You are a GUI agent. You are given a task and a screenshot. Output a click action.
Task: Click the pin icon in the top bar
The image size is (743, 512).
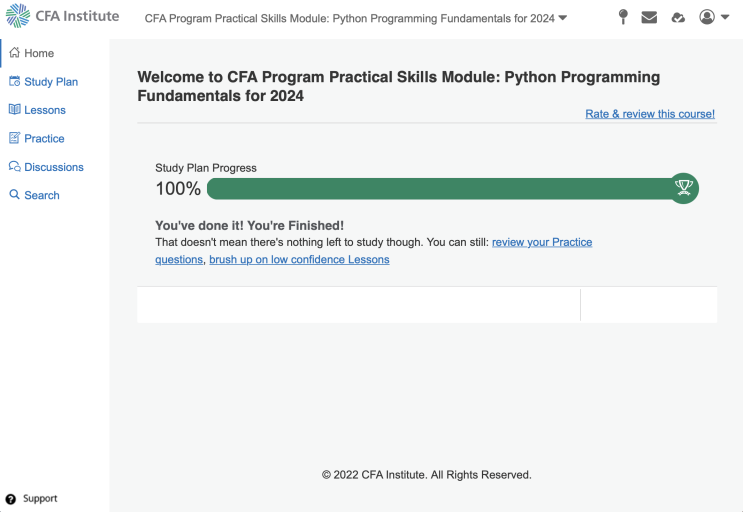[622, 17]
